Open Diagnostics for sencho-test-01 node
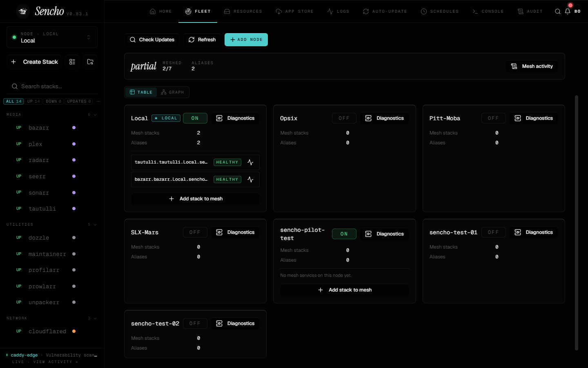The width and height of the screenshot is (588, 368). click(x=534, y=232)
